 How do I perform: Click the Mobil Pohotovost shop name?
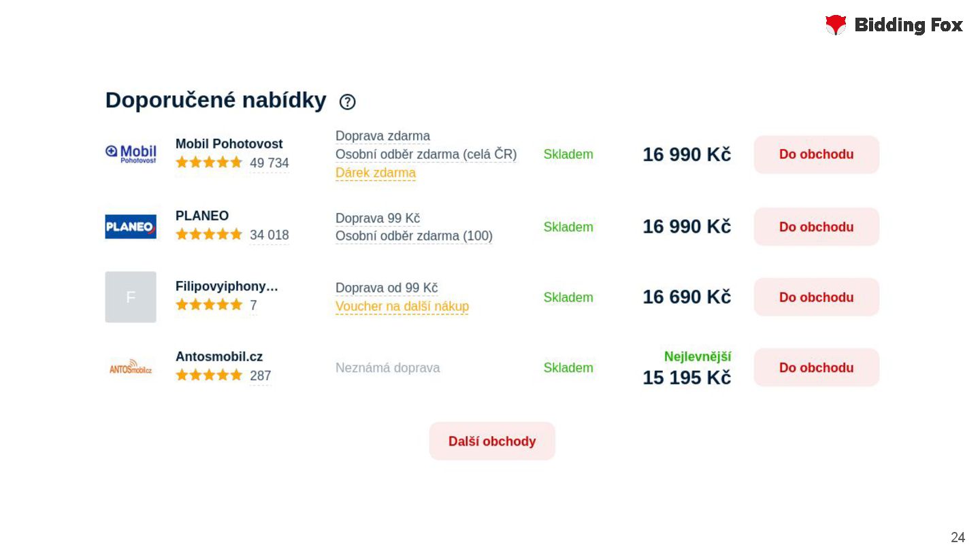(x=229, y=144)
